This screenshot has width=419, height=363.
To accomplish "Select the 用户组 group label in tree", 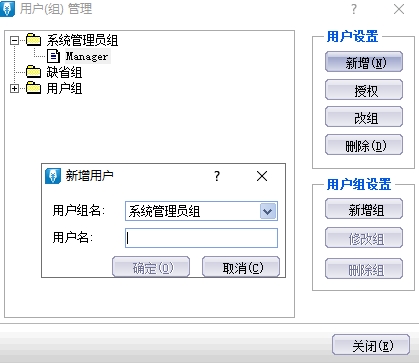I will click(x=64, y=88).
